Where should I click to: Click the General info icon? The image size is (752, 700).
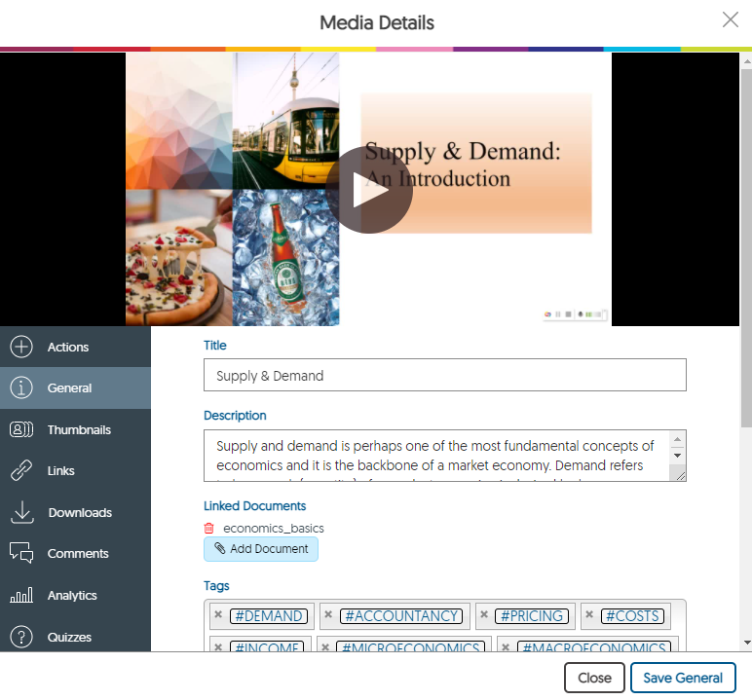coord(21,387)
